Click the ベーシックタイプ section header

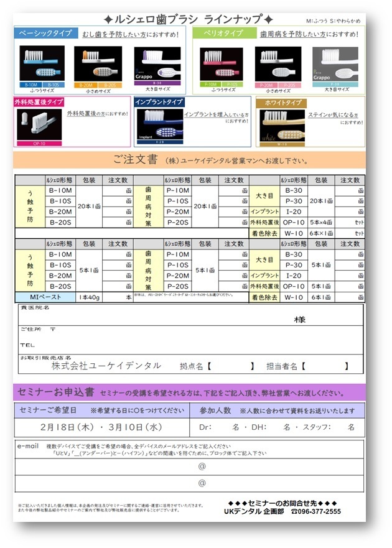[45, 33]
